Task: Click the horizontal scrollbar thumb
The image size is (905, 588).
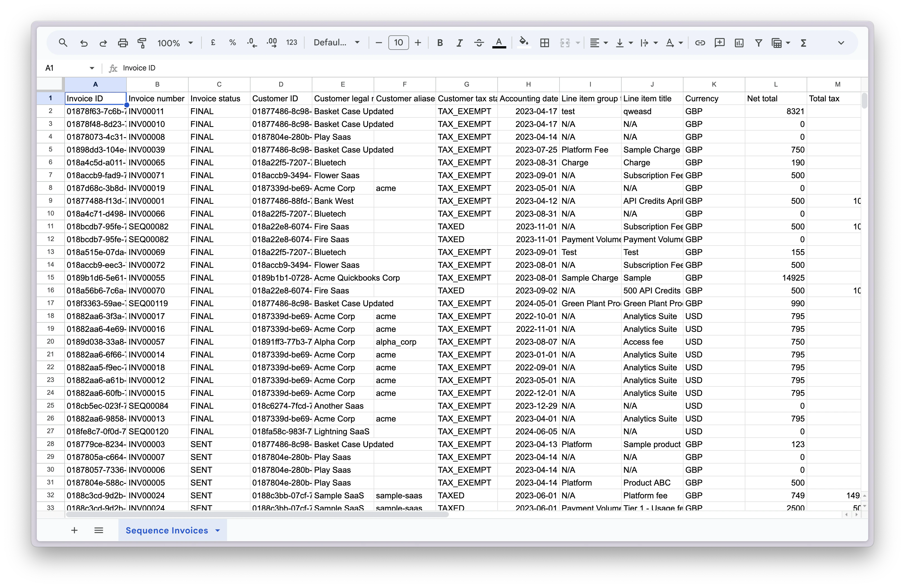Action: click(257, 515)
